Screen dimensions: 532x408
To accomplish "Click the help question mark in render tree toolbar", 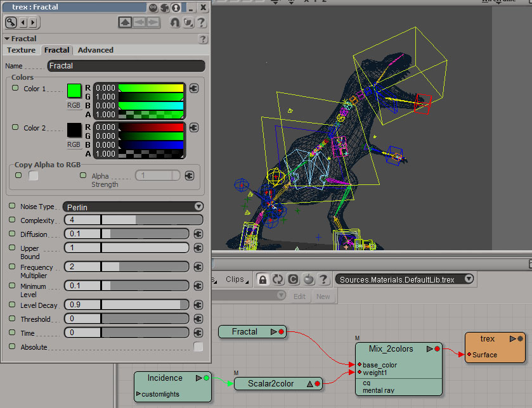I will [x=323, y=279].
